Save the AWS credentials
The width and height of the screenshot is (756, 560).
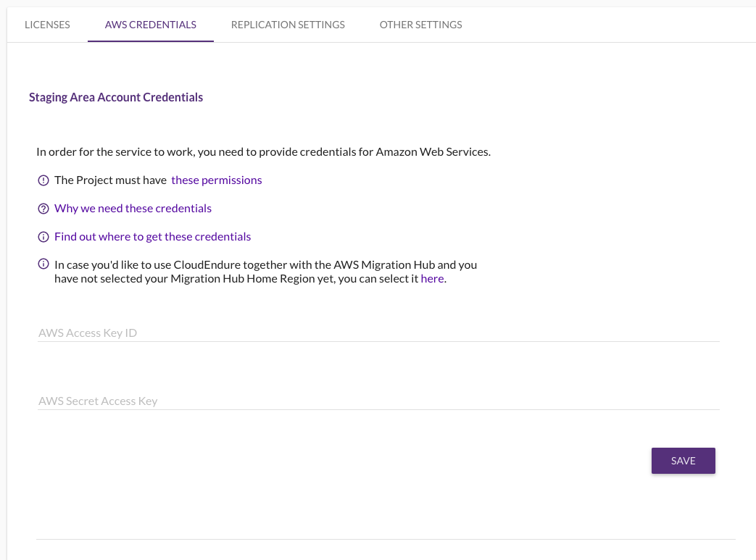click(684, 461)
